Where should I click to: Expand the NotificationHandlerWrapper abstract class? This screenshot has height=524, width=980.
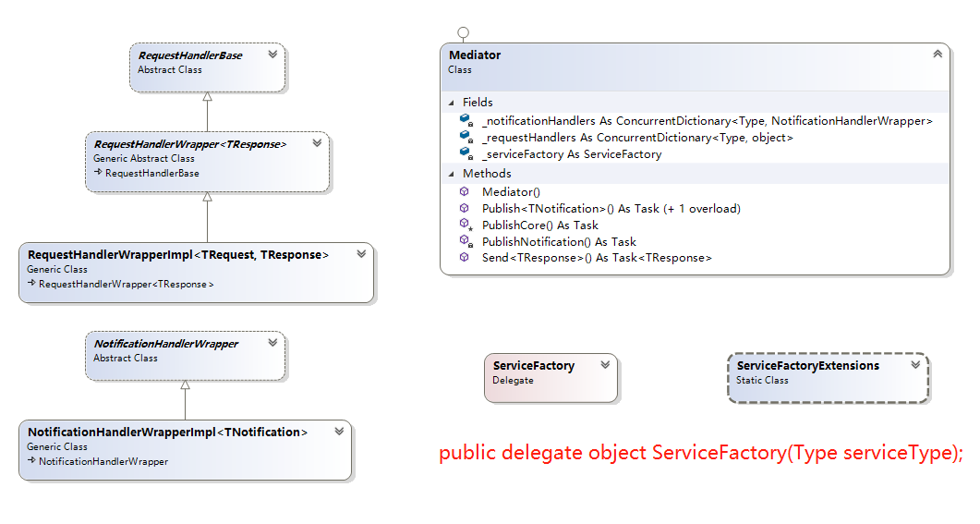(x=272, y=343)
